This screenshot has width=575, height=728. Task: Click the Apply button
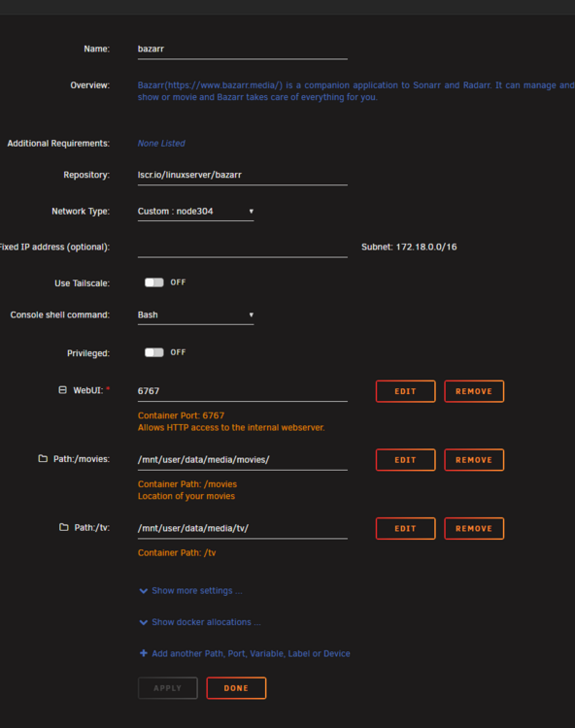click(x=168, y=688)
